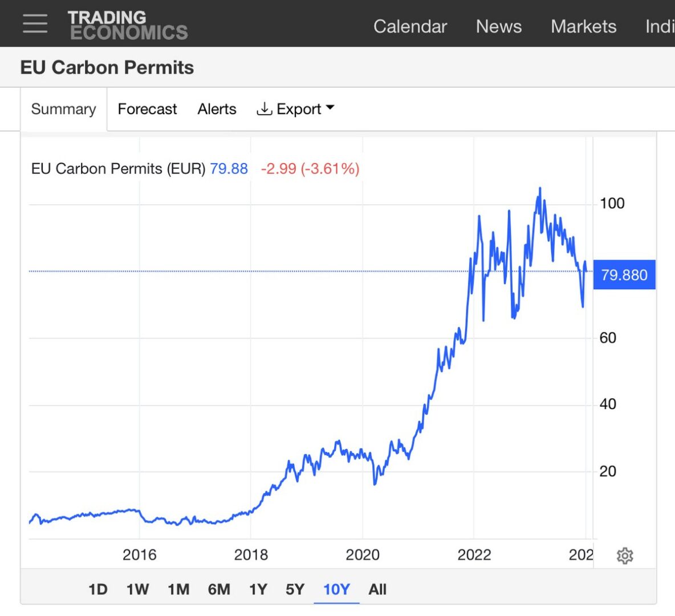Select the 10Y time range
Image resolution: width=675 pixels, height=616 pixels.
[x=336, y=589]
